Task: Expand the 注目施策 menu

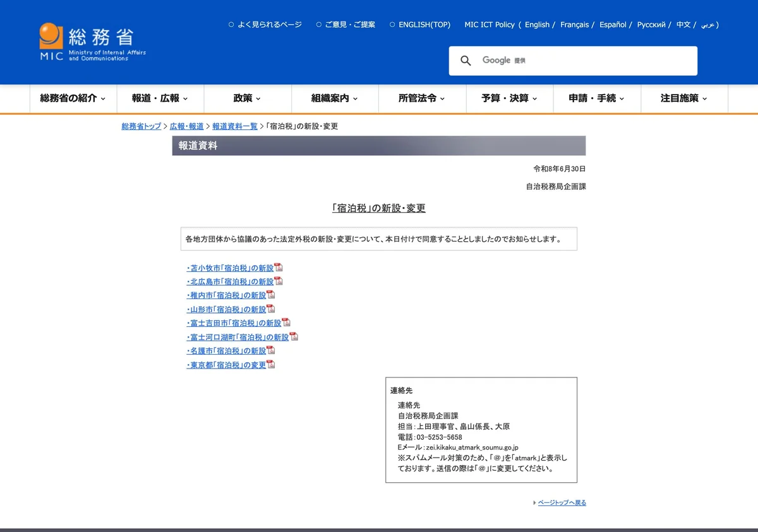Action: (x=684, y=98)
